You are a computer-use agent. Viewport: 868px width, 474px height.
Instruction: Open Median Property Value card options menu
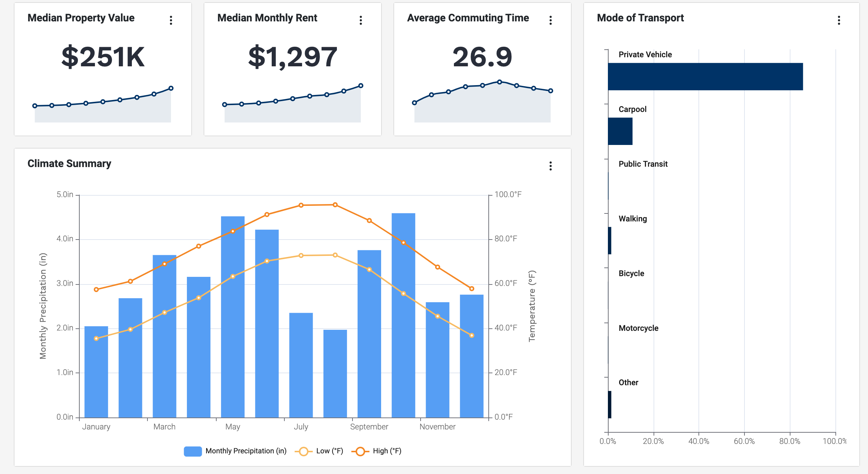point(171,20)
